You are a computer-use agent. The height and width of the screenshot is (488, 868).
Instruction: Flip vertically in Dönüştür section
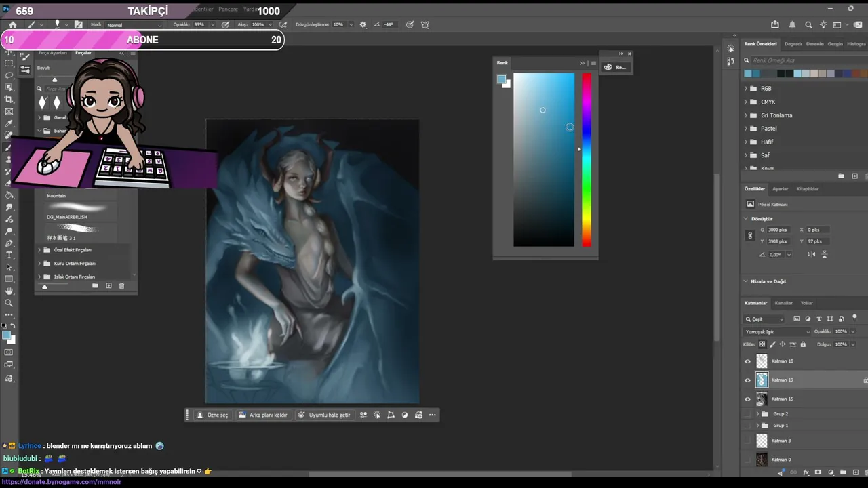825,254
